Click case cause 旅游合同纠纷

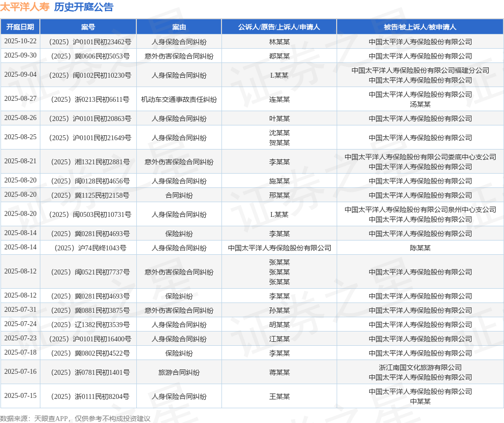point(179,372)
